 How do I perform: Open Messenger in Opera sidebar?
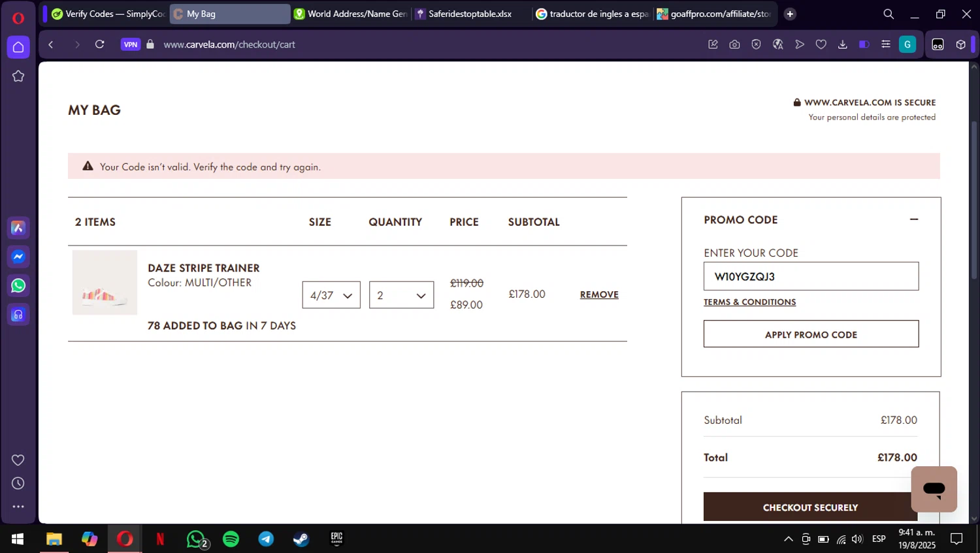tap(18, 257)
